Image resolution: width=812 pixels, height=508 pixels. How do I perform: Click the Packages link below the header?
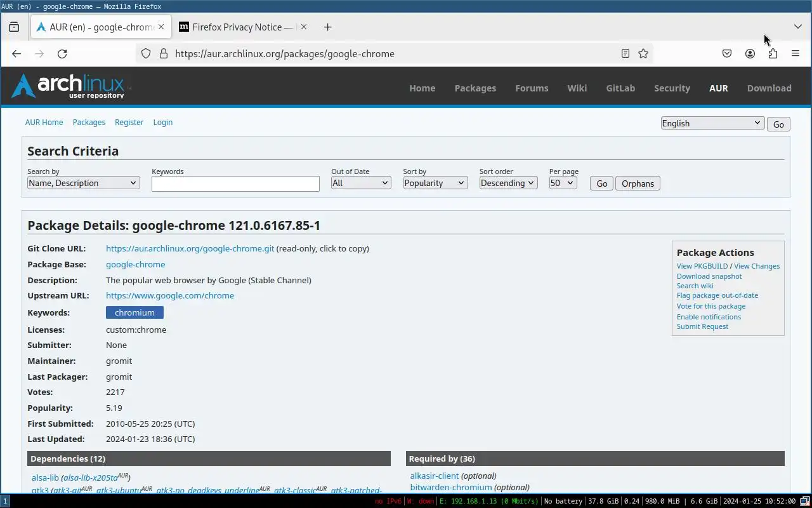click(x=89, y=123)
